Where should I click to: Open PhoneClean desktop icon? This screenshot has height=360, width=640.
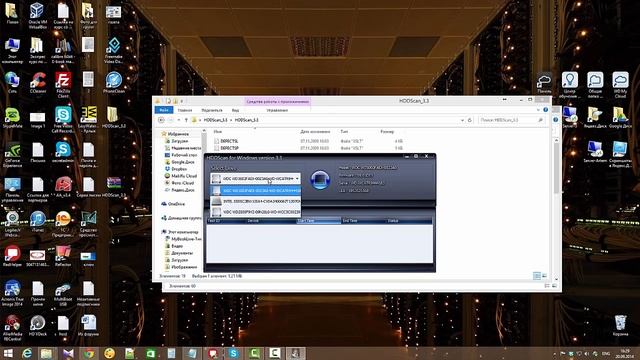(113, 83)
